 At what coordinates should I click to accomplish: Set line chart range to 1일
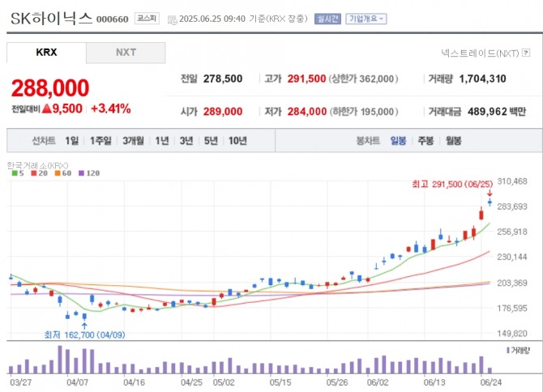72,140
